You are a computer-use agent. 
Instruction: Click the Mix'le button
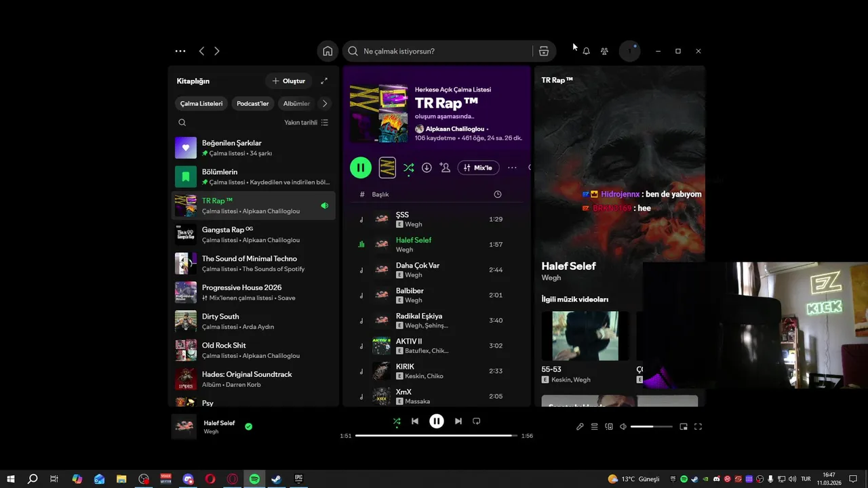click(479, 167)
